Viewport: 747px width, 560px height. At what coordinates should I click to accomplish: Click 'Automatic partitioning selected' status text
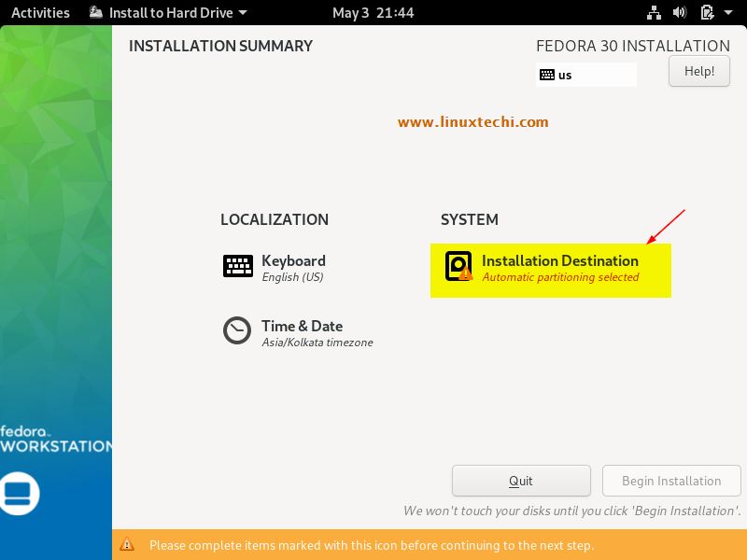(x=560, y=277)
